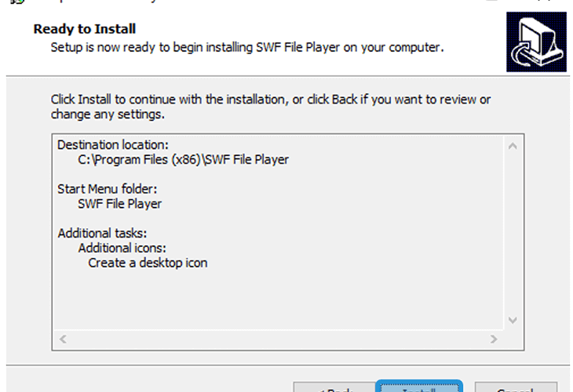The image size is (573, 392).
Task: Abort setup with the Cancel button
Action: (x=516, y=387)
